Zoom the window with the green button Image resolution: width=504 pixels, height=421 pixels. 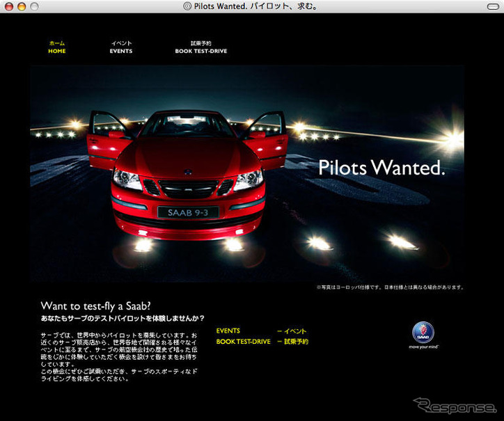[34, 6]
